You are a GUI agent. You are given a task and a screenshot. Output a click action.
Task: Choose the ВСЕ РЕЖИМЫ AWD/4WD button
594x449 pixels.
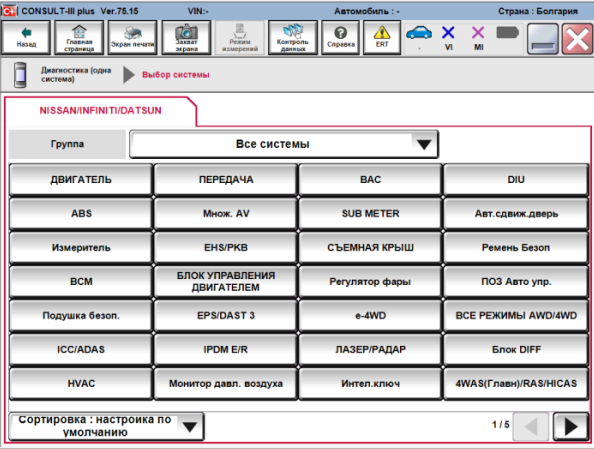pos(516,316)
